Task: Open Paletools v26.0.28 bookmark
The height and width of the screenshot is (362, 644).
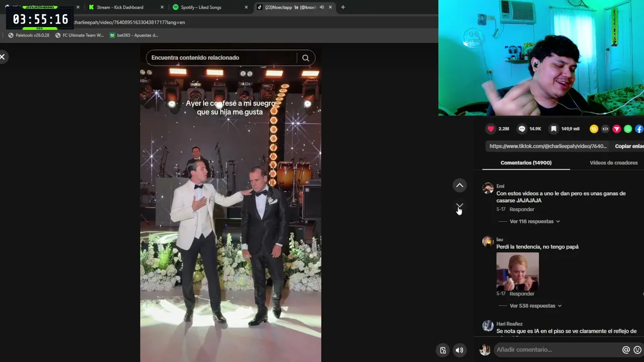Action: pos(28,35)
